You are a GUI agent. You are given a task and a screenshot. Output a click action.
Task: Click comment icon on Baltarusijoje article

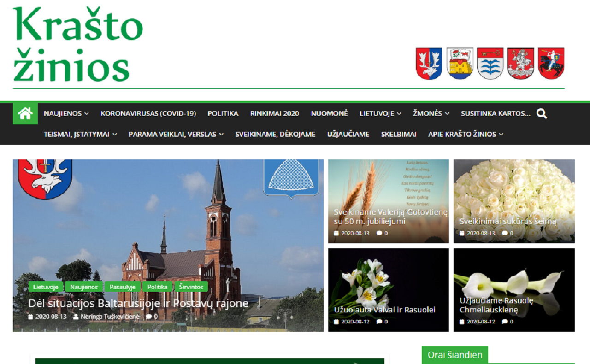pyautogui.click(x=148, y=317)
